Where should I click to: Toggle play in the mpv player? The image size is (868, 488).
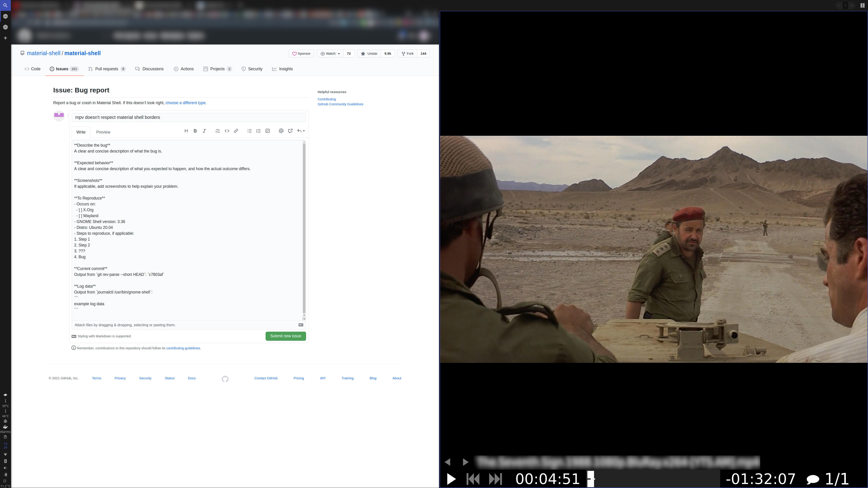coord(451,479)
